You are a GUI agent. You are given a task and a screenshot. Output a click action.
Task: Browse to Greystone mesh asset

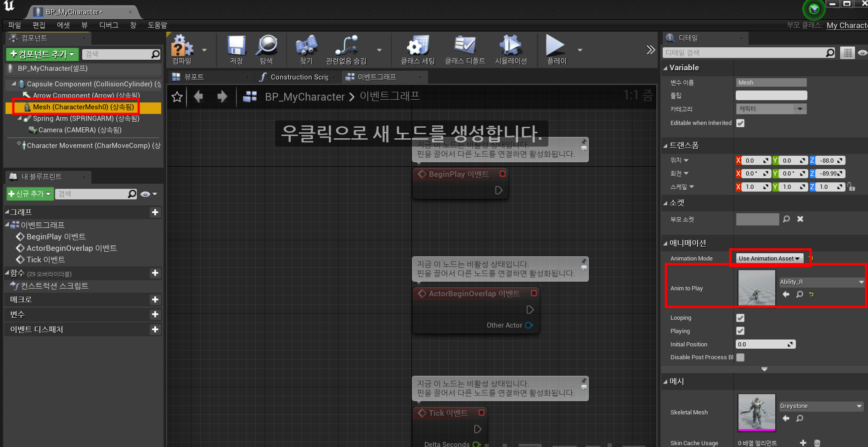tap(800, 418)
